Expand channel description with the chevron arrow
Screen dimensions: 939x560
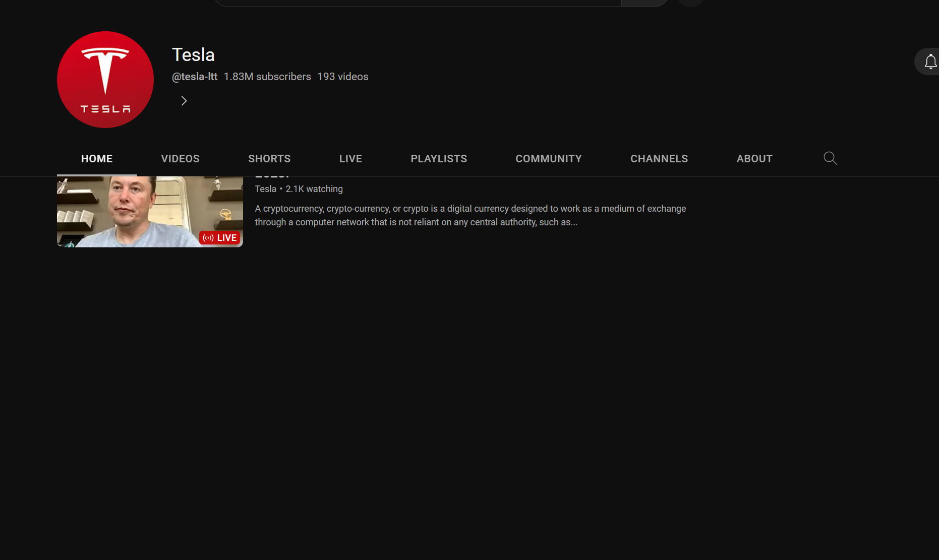(x=184, y=101)
